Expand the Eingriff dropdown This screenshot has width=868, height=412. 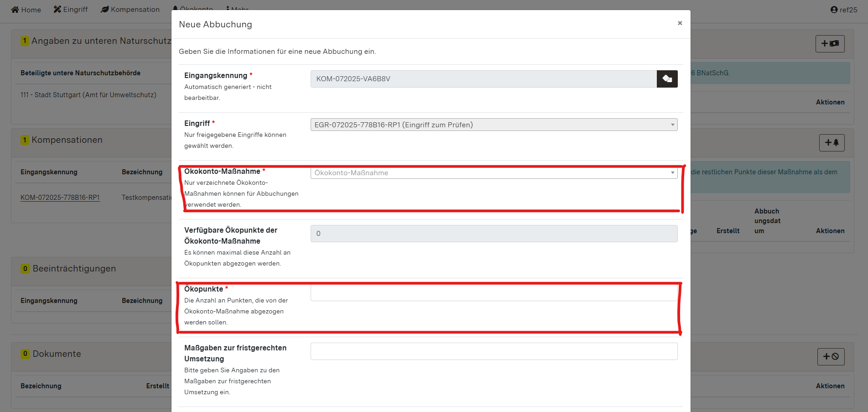pos(494,125)
